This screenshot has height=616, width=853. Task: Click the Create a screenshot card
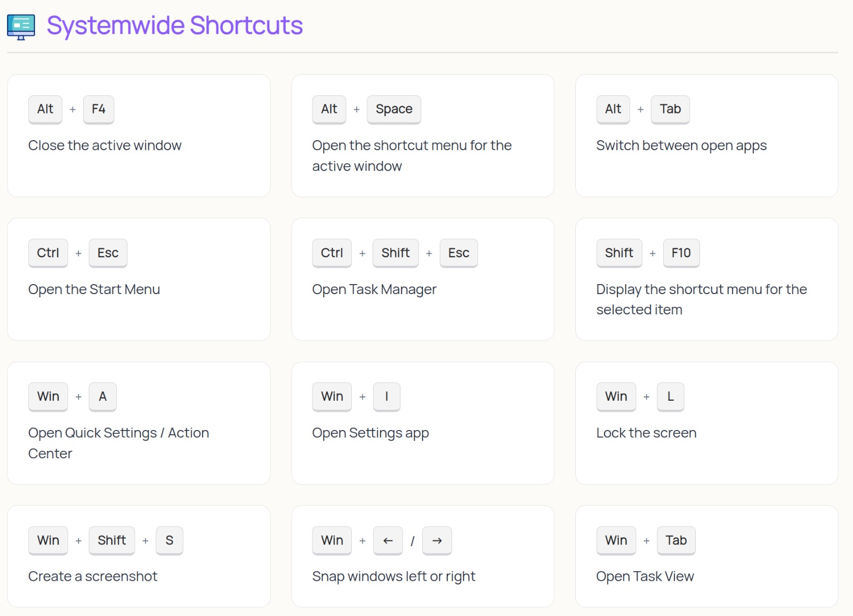pyautogui.click(x=139, y=555)
